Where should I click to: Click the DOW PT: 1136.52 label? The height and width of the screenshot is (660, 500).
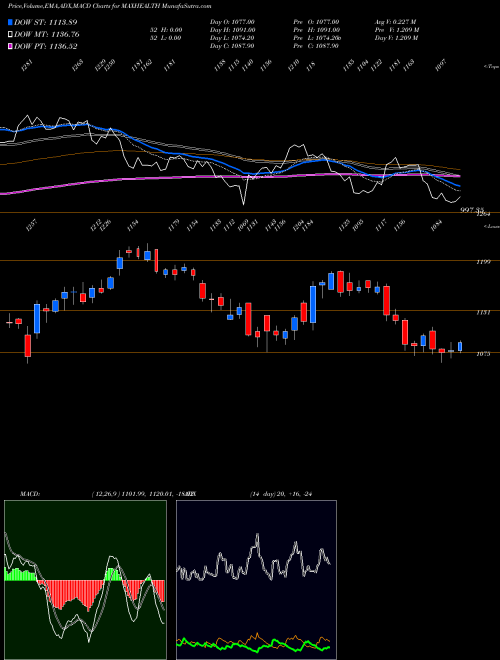point(46,47)
